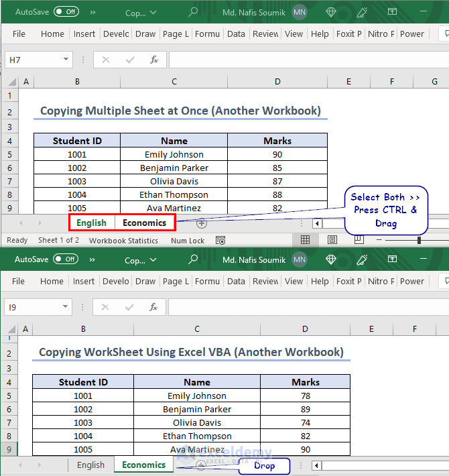Expand quick access overflow chevrons in top window

[93, 13]
